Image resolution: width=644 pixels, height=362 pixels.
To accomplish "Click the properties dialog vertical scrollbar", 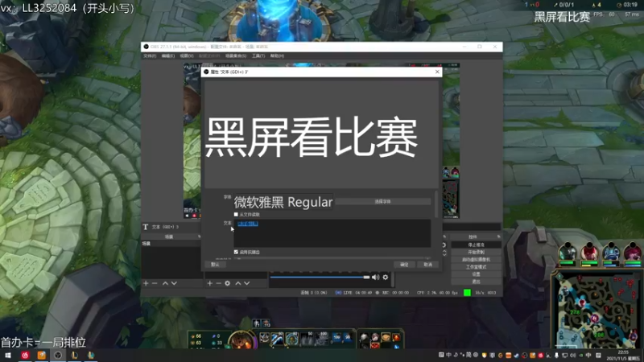I will click(436, 204).
